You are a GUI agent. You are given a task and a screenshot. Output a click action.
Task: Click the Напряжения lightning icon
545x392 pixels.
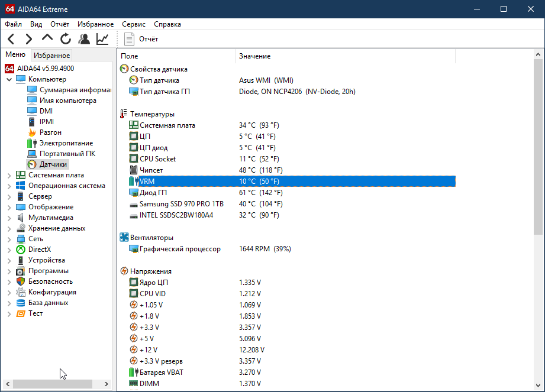point(124,271)
